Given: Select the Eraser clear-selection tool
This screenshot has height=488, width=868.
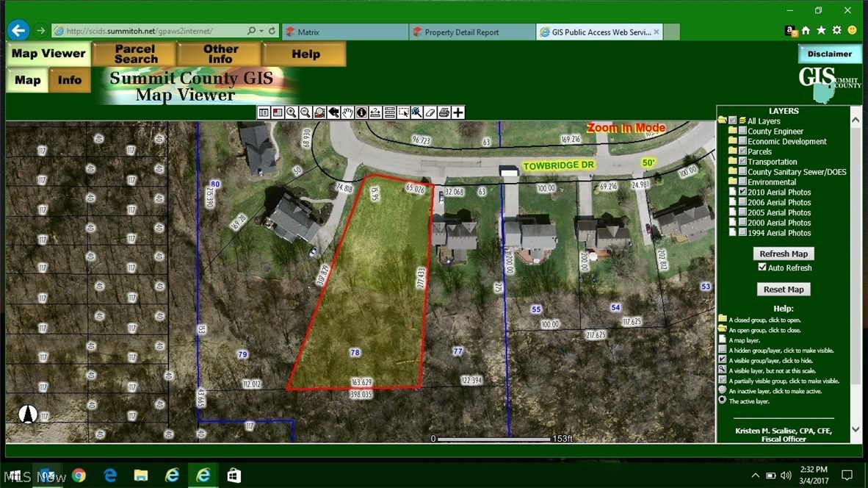Looking at the screenshot, I should (x=430, y=112).
